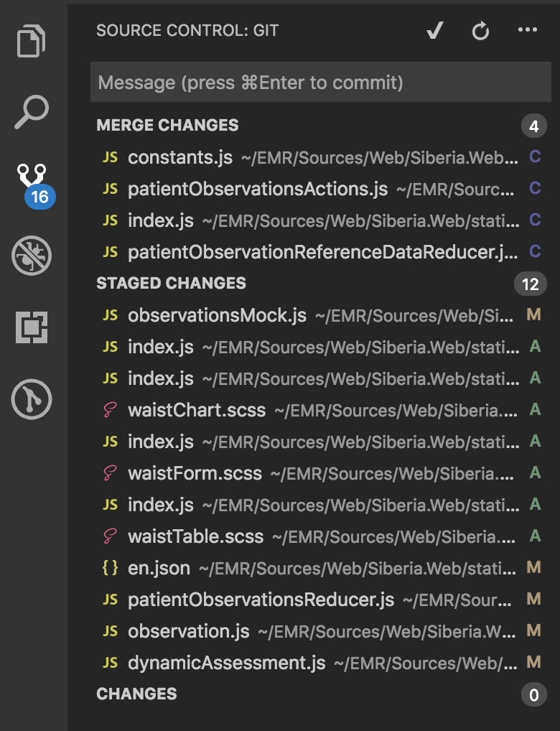The image size is (560, 731).
Task: Open the Explorer view
Action: click(32, 42)
